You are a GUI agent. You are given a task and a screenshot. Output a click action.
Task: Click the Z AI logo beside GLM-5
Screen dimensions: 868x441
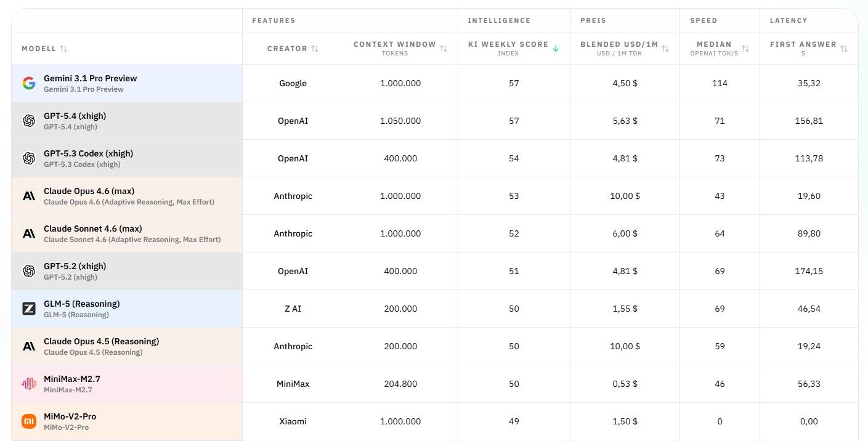coord(29,309)
